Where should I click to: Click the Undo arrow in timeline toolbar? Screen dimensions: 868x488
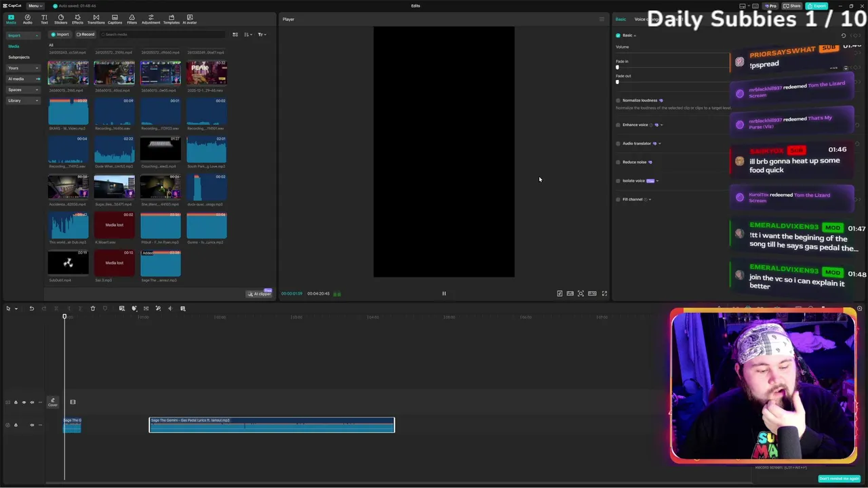31,308
